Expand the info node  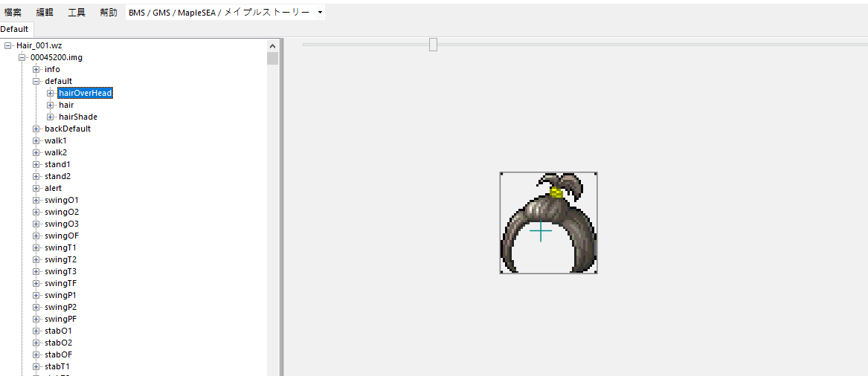36,70
